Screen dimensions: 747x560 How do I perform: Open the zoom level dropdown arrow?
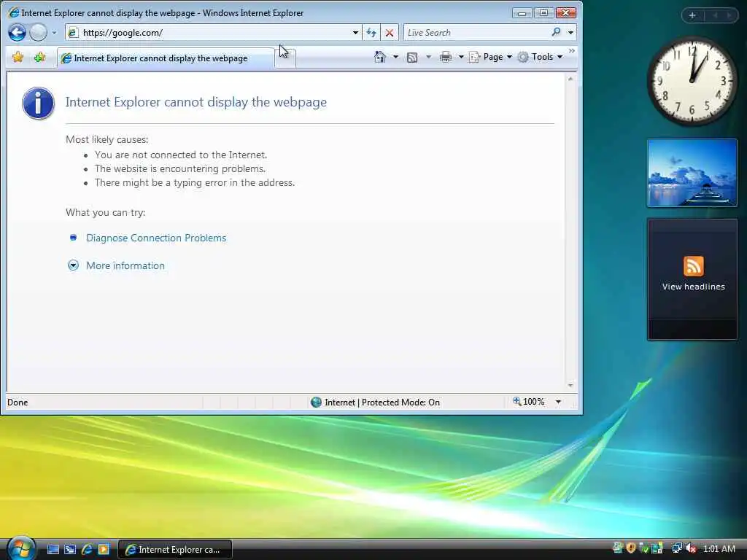pyautogui.click(x=558, y=402)
